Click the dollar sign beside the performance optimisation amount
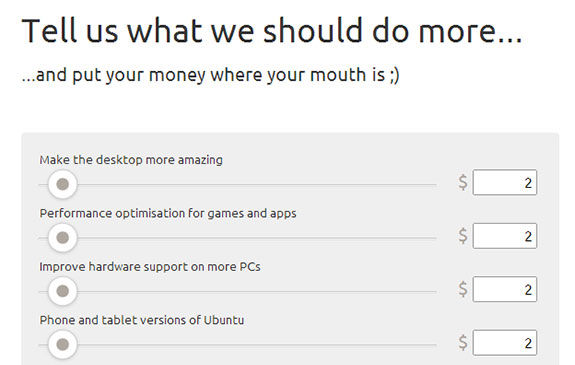Image resolution: width=575 pixels, height=365 pixels. point(463,236)
